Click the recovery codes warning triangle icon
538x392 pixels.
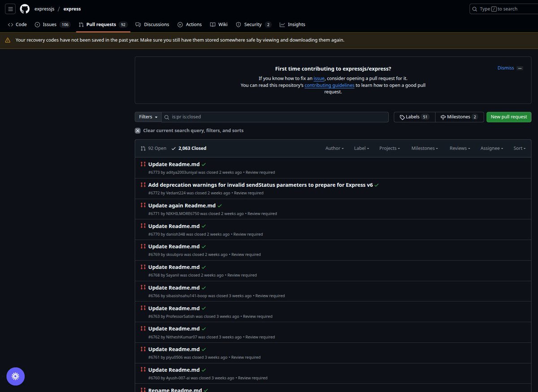(8, 40)
